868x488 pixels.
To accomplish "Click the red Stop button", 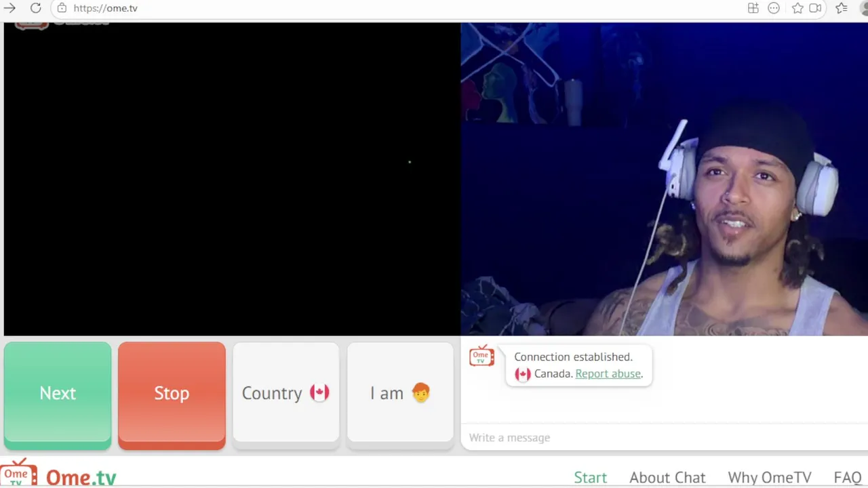I will coord(172,394).
